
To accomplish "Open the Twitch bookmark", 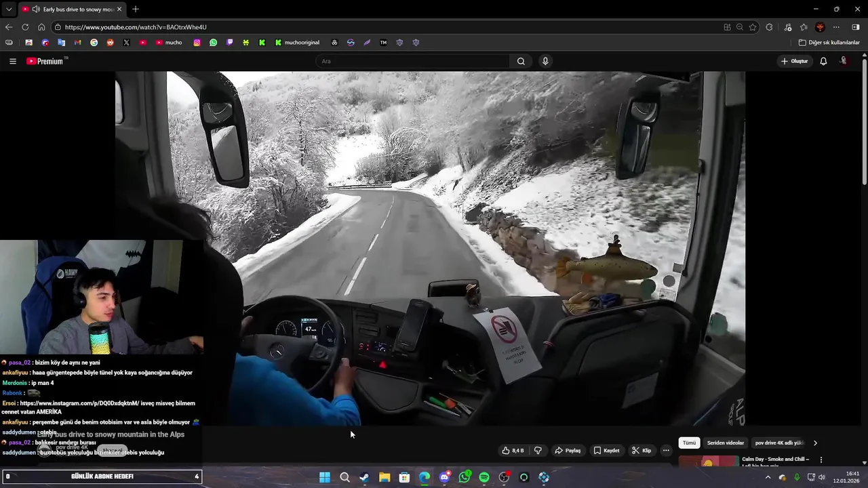I will coord(229,42).
